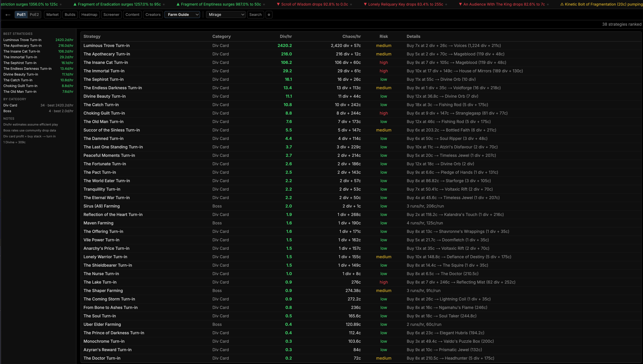Select Luminous Trove Turn-in in Best Strategies
This screenshot has width=643, height=364.
tap(22, 40)
